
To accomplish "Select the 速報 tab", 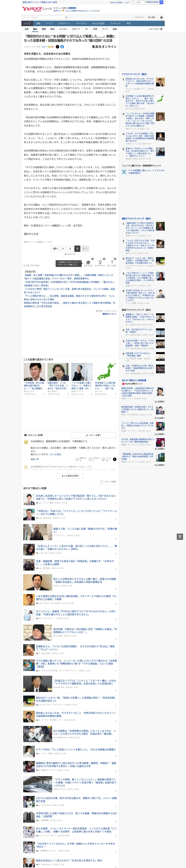I will coord(38,24).
